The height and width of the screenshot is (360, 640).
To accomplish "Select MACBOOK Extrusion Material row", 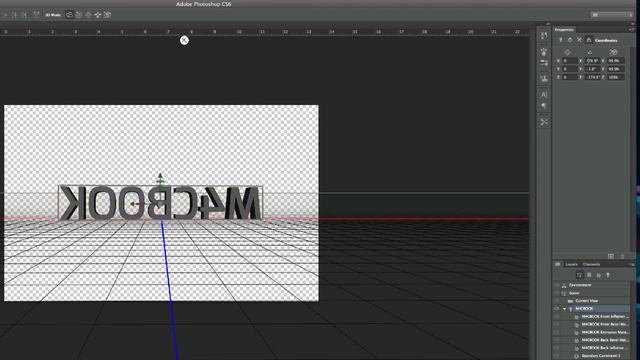I will (x=591, y=332).
